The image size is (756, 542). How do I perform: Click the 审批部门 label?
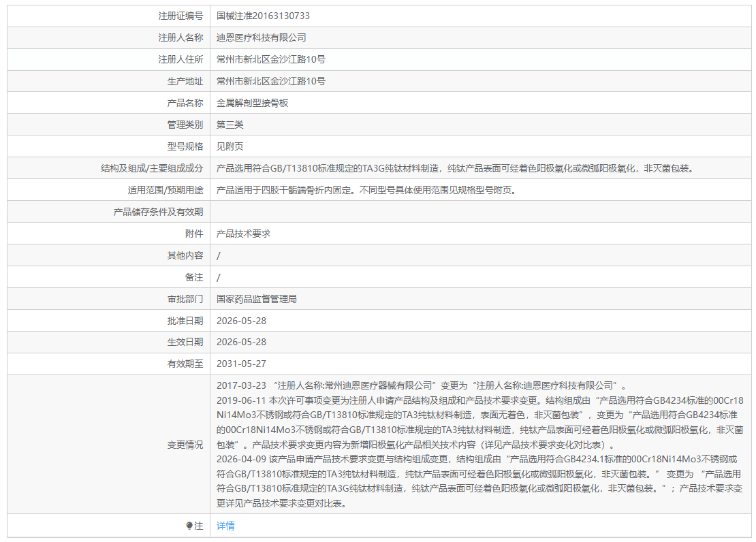click(x=185, y=299)
